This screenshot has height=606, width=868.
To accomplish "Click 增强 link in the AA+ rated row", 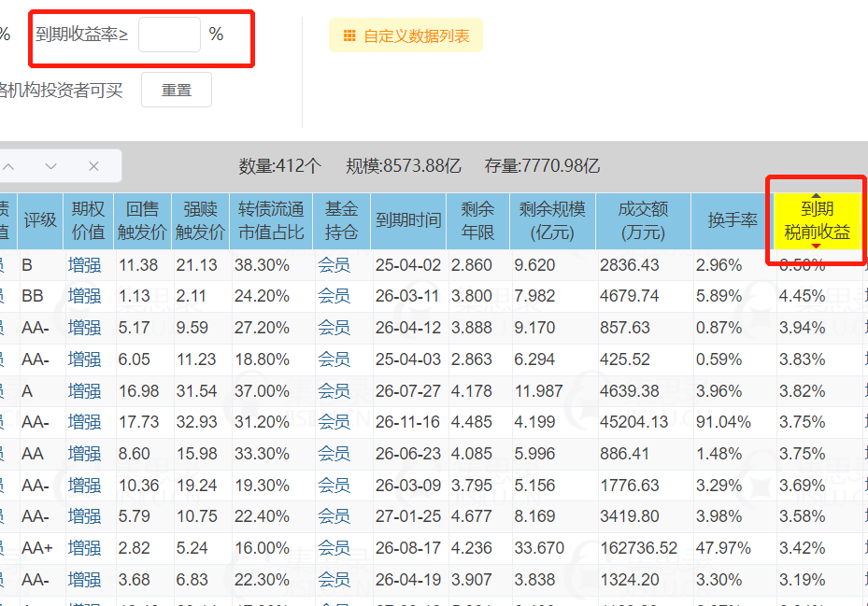I will [85, 548].
